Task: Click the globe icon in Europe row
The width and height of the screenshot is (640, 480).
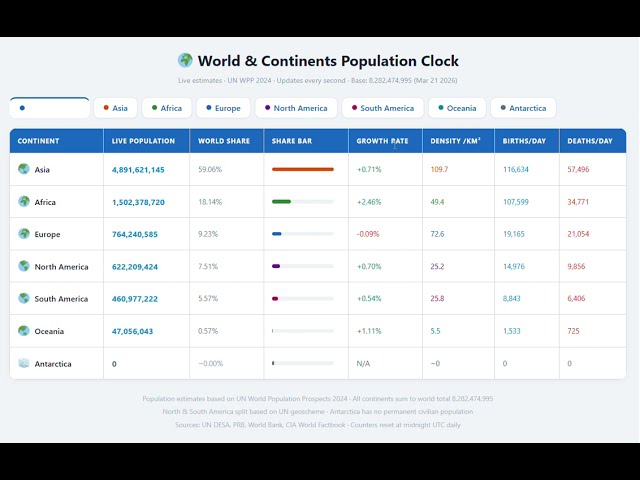Action: [24, 234]
